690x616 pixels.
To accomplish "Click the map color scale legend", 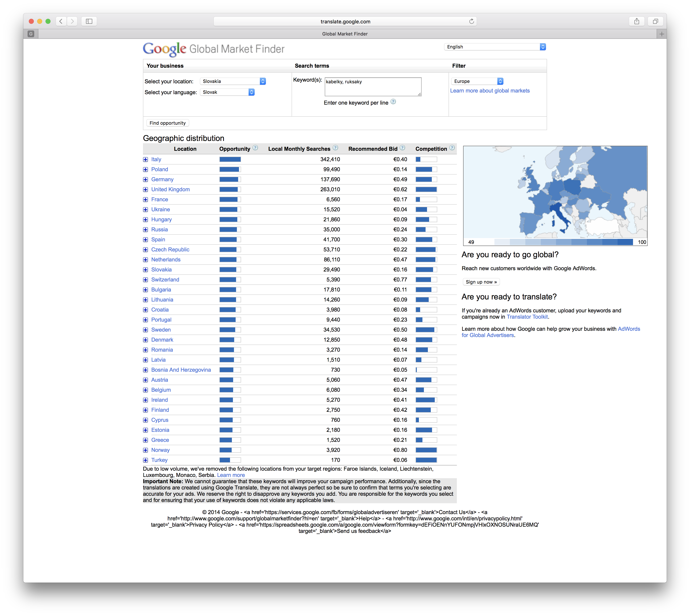I will pyautogui.click(x=564, y=242).
